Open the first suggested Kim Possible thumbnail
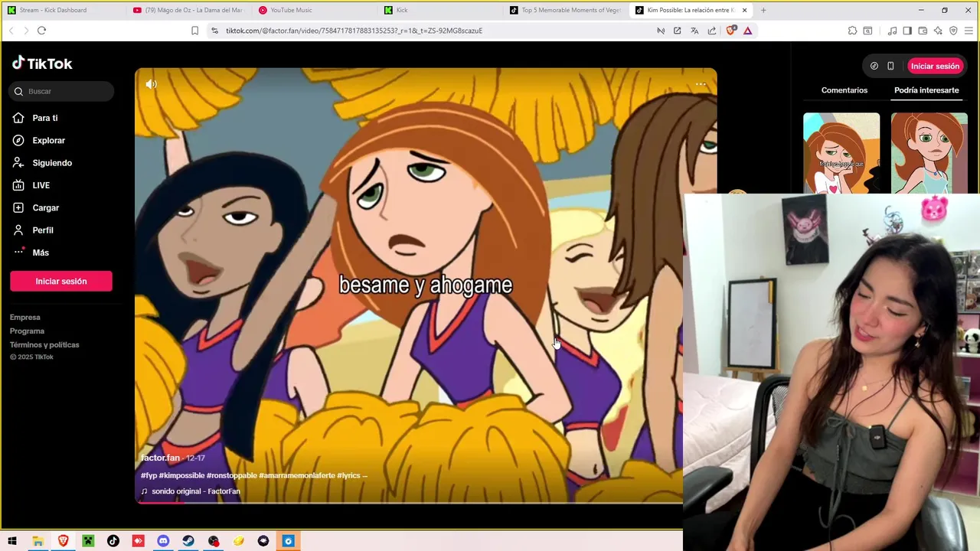This screenshot has width=980, height=551. [x=841, y=153]
